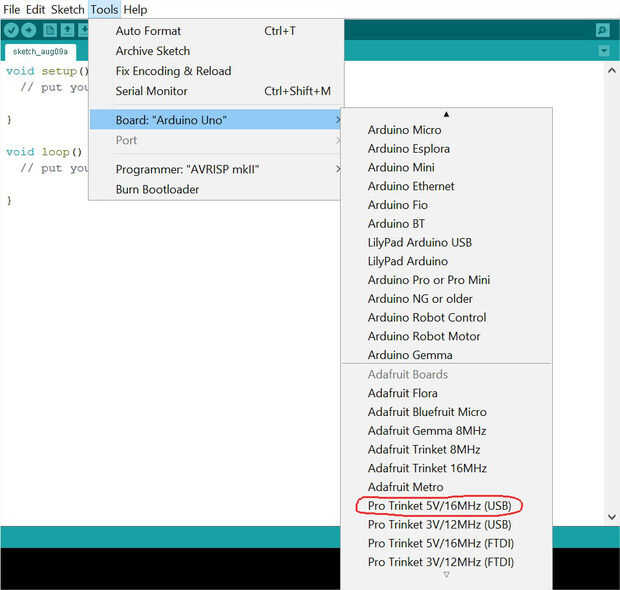Select Adafruit Bluefruit Micro board
The height and width of the screenshot is (590, 620).
446,412
